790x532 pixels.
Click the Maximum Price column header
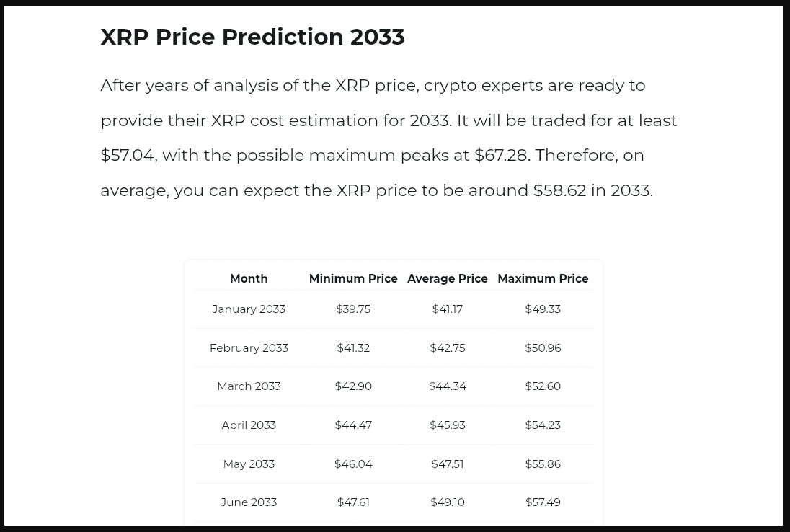click(543, 278)
